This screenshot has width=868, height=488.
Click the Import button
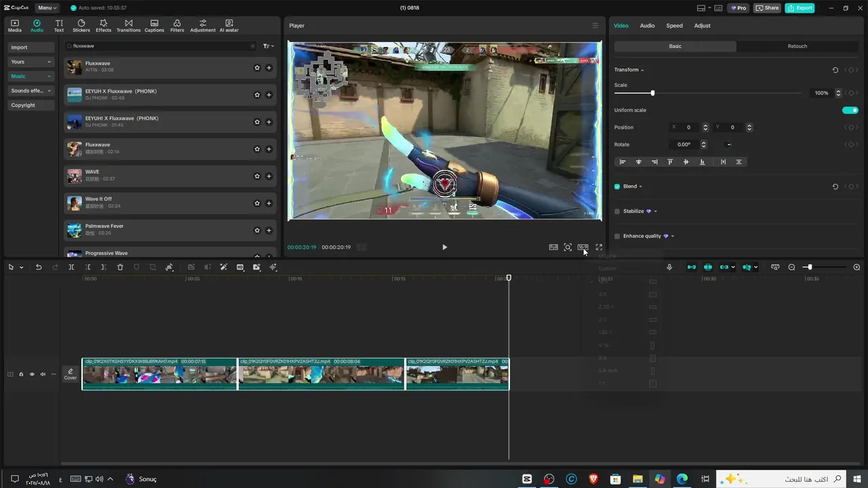[31, 47]
